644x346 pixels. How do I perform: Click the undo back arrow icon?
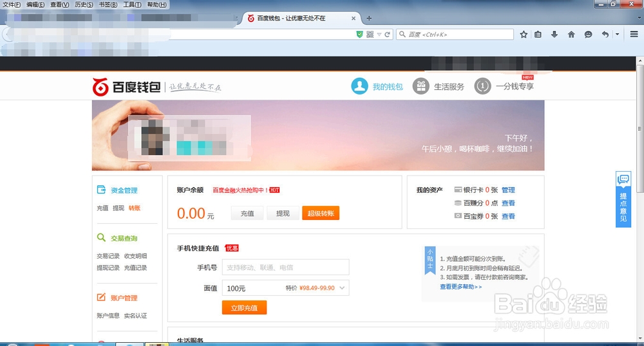(605, 35)
